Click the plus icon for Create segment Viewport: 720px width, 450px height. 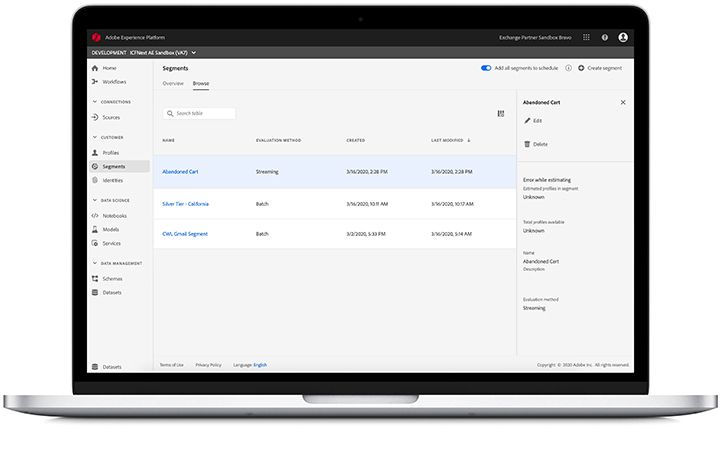(x=581, y=68)
